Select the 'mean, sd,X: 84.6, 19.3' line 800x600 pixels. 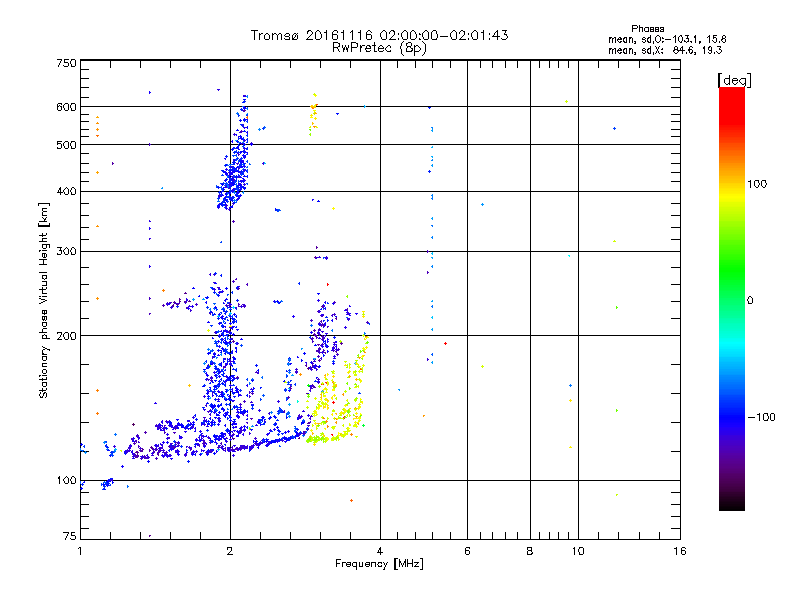pyautogui.click(x=665, y=51)
